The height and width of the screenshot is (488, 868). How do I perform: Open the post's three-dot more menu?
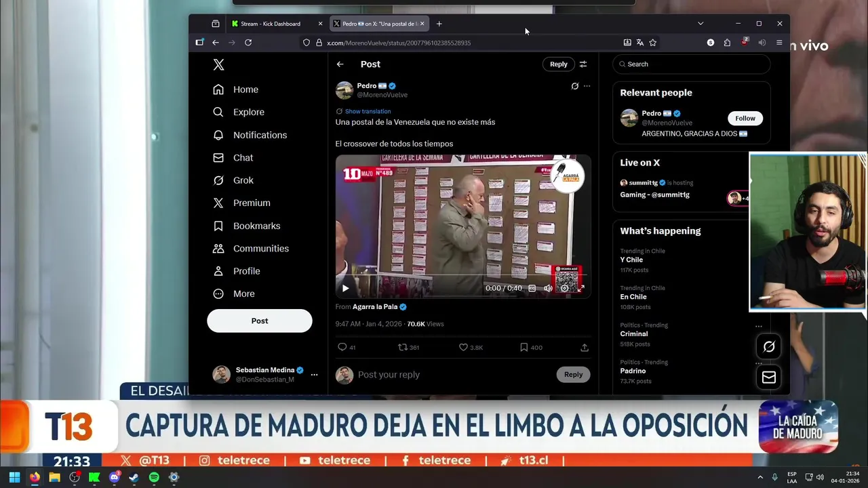pyautogui.click(x=587, y=86)
